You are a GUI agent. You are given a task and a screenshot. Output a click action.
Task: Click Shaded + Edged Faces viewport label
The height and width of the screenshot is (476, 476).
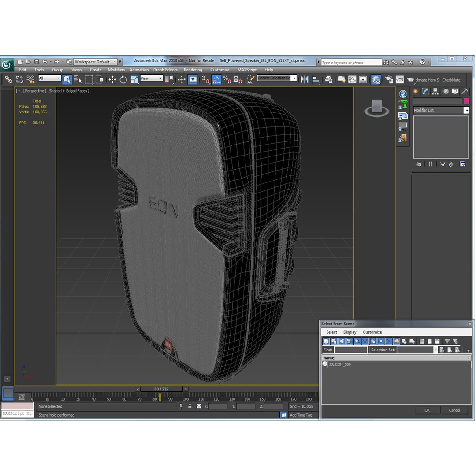click(x=68, y=91)
